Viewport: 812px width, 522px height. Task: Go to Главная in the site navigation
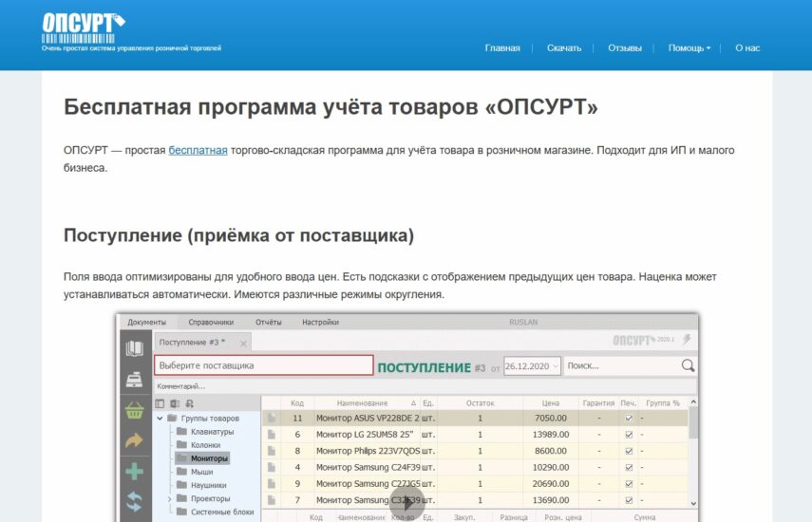pyautogui.click(x=502, y=48)
